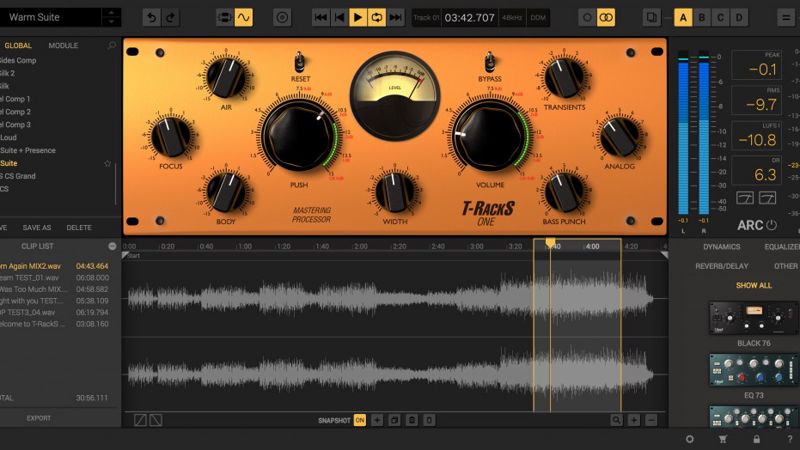The height and width of the screenshot is (450, 800).
Task: Click the ANALOG knob
Action: click(x=620, y=137)
